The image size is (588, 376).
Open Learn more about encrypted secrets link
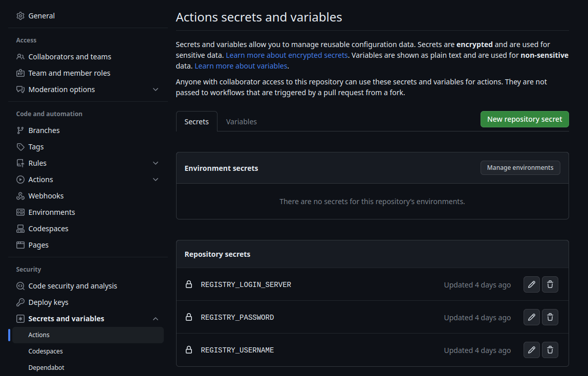(x=287, y=55)
